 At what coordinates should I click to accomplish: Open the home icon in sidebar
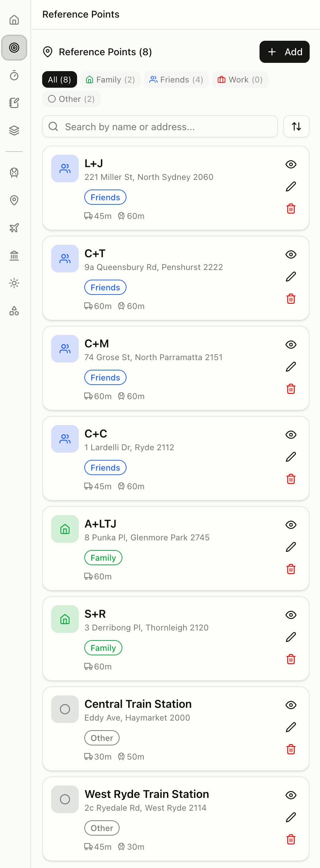(14, 20)
